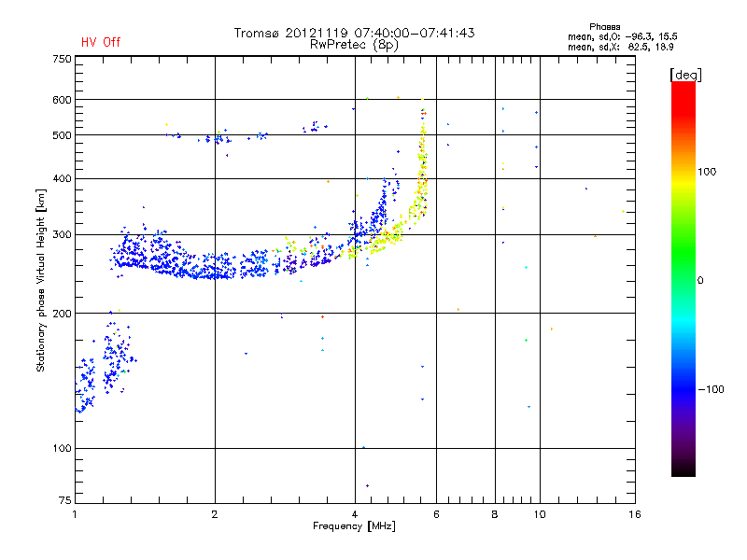Image resolution: width=747 pixels, height=560 pixels.
Task: Select the Tromsø date-time title line
Action: point(355,33)
